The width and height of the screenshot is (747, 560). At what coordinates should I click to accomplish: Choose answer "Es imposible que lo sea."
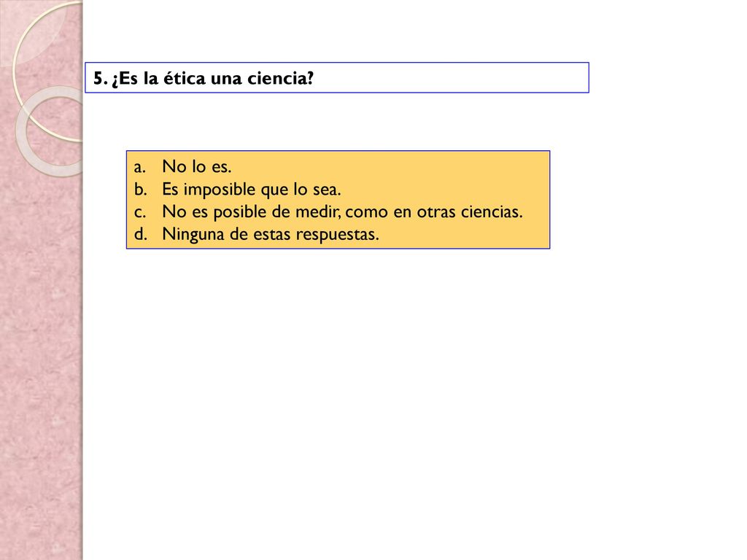pos(252,190)
